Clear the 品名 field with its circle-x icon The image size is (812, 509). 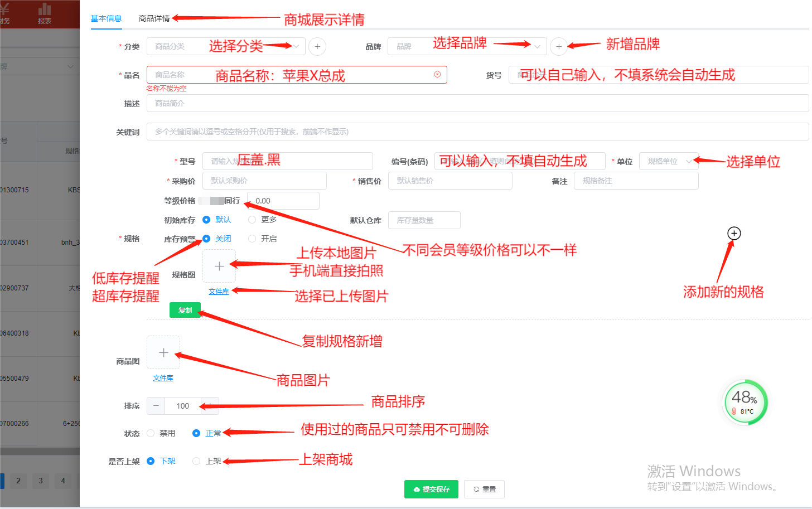437,74
